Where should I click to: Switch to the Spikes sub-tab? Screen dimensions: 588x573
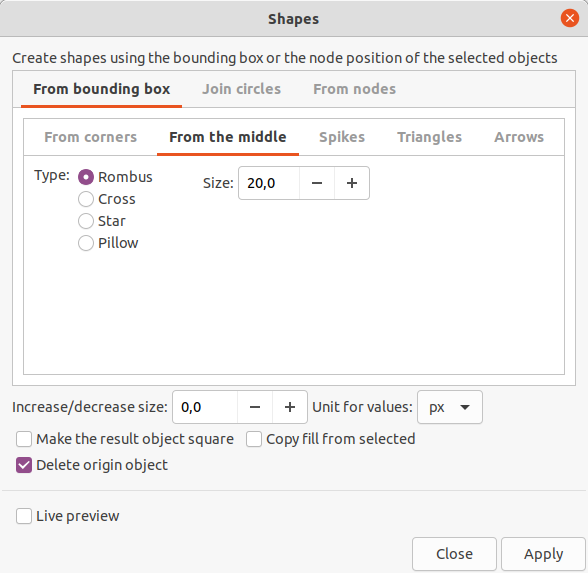pyautogui.click(x=342, y=137)
